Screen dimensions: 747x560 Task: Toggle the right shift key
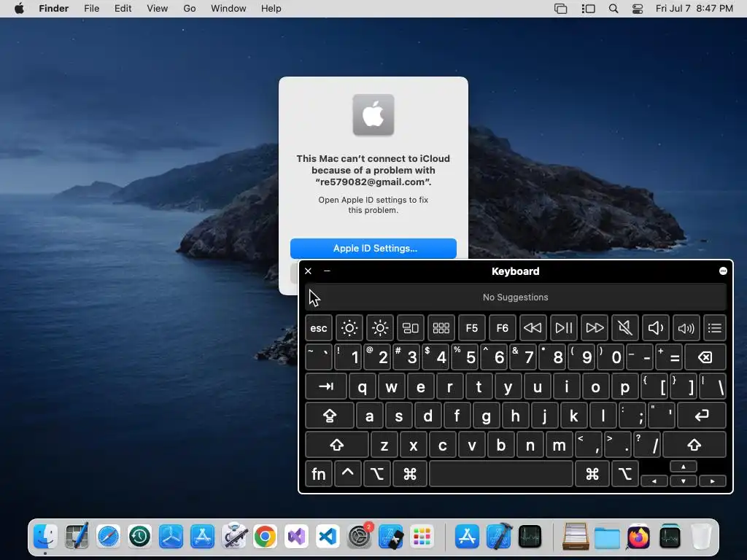694,445
